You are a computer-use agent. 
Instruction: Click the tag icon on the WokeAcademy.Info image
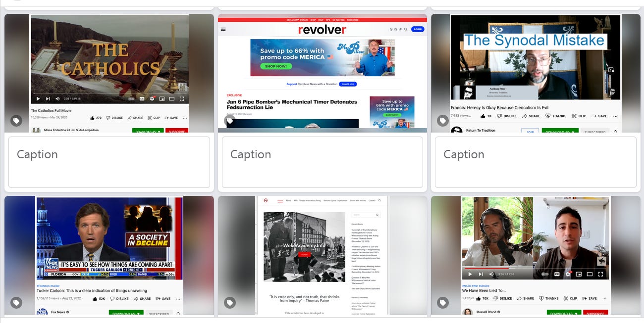click(229, 302)
